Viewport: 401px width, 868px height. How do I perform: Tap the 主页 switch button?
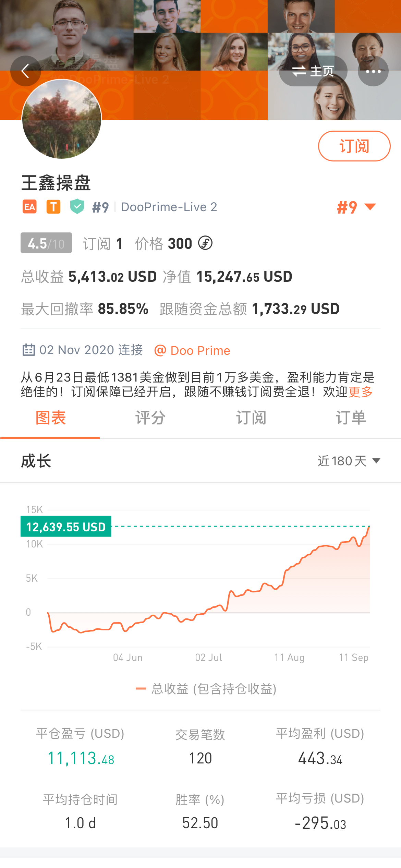(x=313, y=71)
